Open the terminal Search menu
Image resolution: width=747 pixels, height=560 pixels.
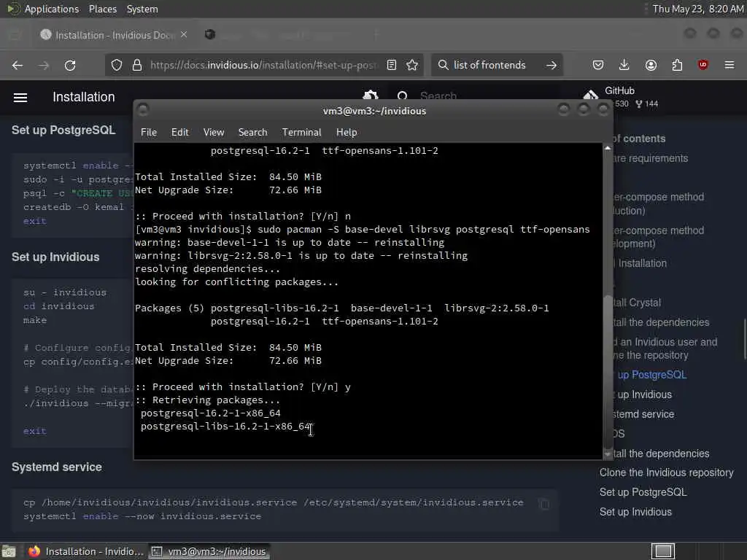tap(252, 133)
